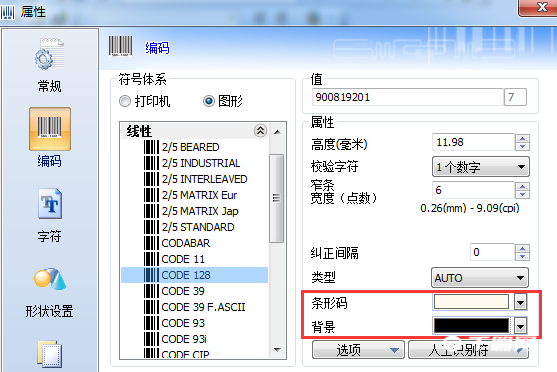557x372 pixels.
Task: Click the 背景 black color swatch
Action: click(471, 325)
